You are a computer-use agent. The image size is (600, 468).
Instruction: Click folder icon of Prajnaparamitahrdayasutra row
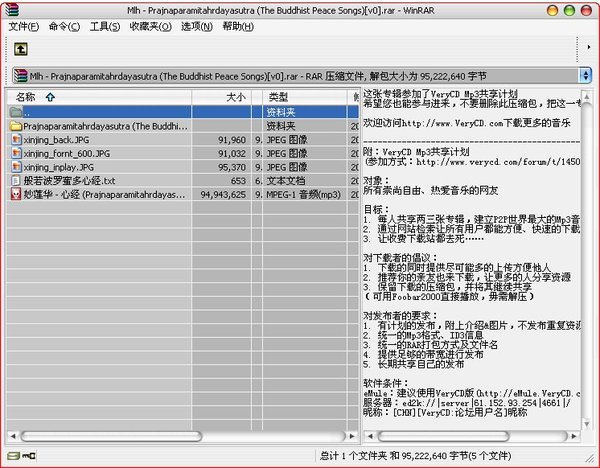click(16, 126)
